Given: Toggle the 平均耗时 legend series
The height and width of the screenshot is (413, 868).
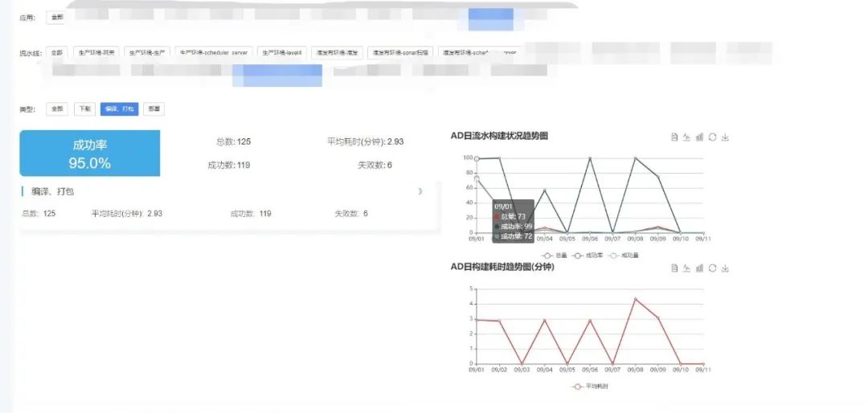Looking at the screenshot, I should pos(590,386).
